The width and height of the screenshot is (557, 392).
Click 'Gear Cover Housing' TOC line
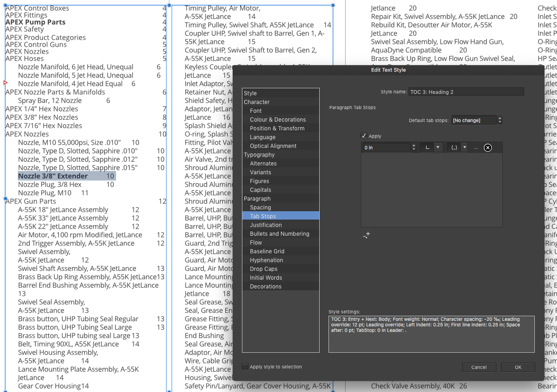point(50,386)
